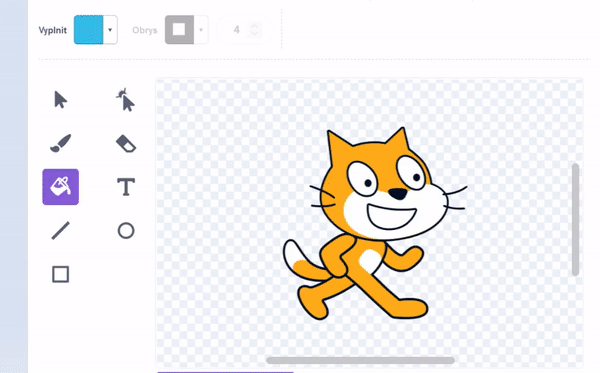Activate the Eraser tool
The height and width of the screenshot is (373, 600).
(126, 143)
